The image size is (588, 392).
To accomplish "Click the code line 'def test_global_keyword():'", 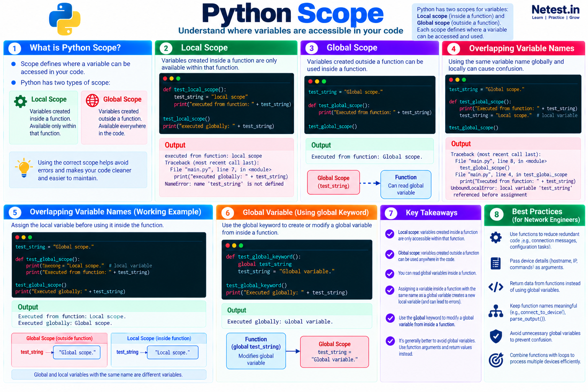I will 263,256.
